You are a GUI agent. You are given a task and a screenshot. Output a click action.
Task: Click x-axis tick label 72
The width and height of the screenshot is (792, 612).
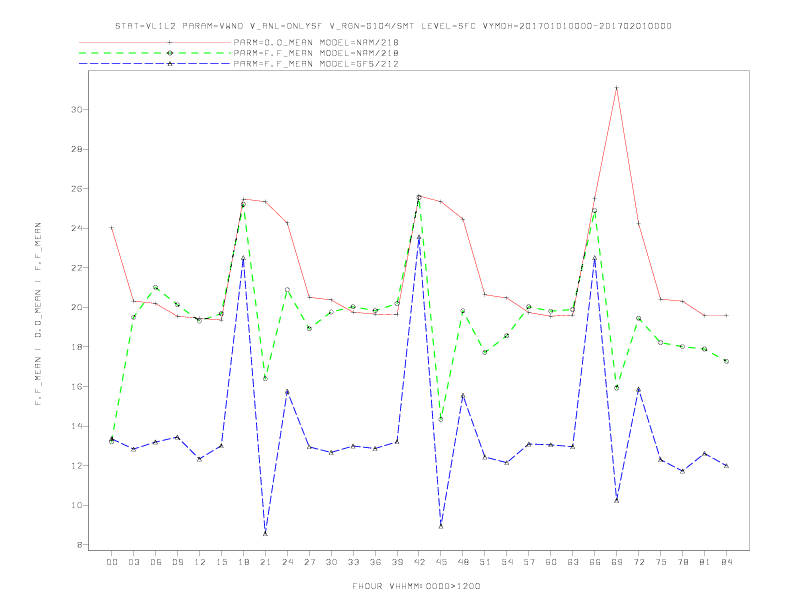pyautogui.click(x=638, y=562)
